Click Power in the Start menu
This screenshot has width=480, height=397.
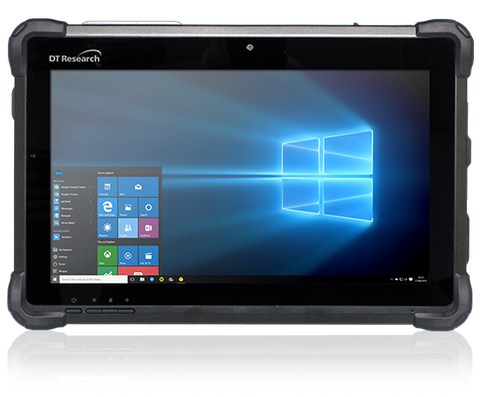point(59,264)
